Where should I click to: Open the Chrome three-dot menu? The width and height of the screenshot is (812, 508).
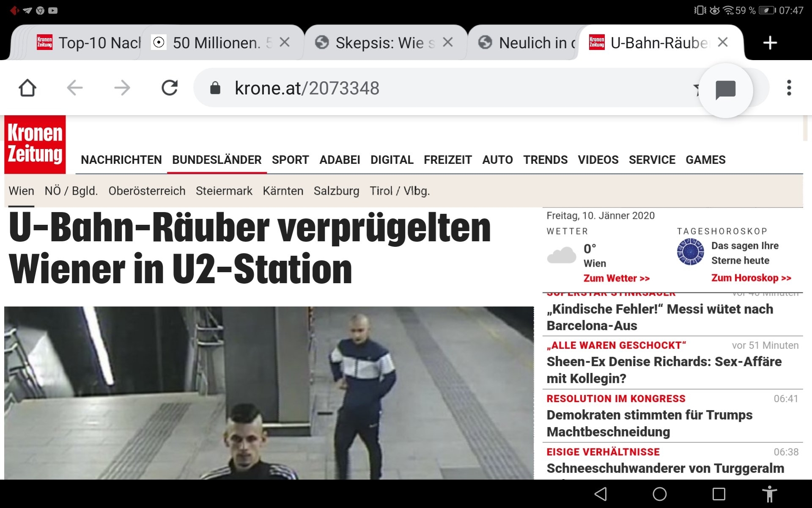pyautogui.click(x=789, y=88)
